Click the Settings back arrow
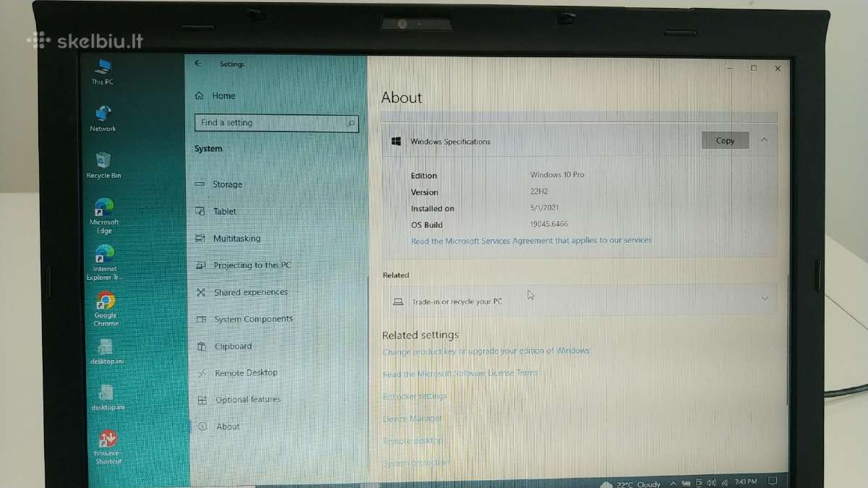The height and width of the screenshot is (488, 868). point(198,64)
